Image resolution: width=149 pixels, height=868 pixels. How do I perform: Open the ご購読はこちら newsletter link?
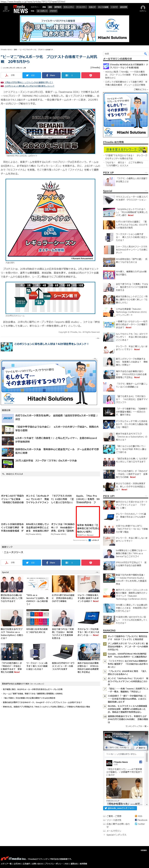pos(140,89)
